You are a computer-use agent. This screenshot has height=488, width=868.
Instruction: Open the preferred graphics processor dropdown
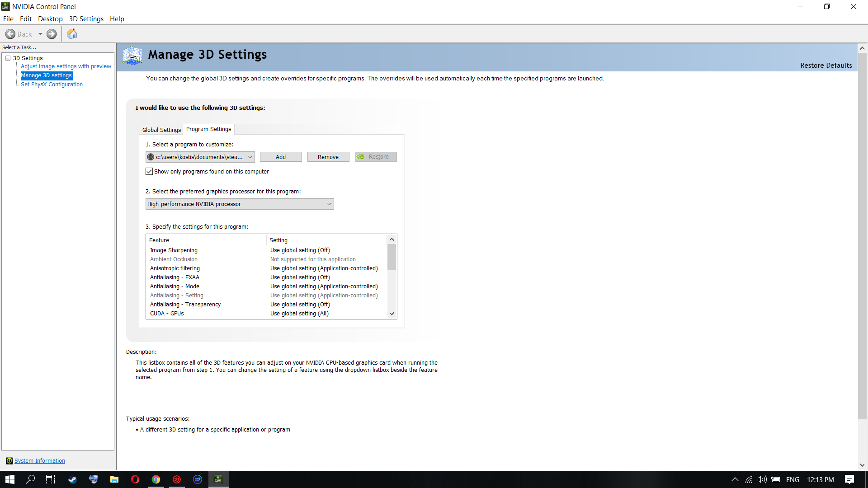[240, 204]
